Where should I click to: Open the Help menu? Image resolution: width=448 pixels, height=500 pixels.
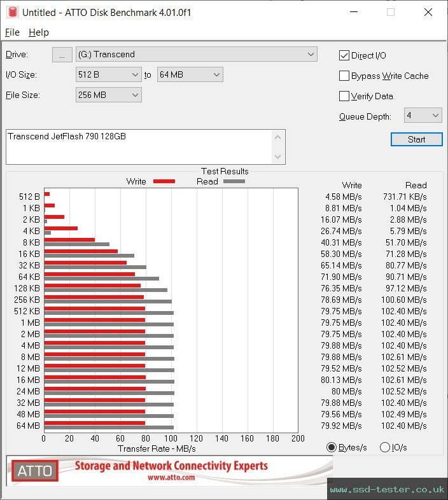coord(39,32)
